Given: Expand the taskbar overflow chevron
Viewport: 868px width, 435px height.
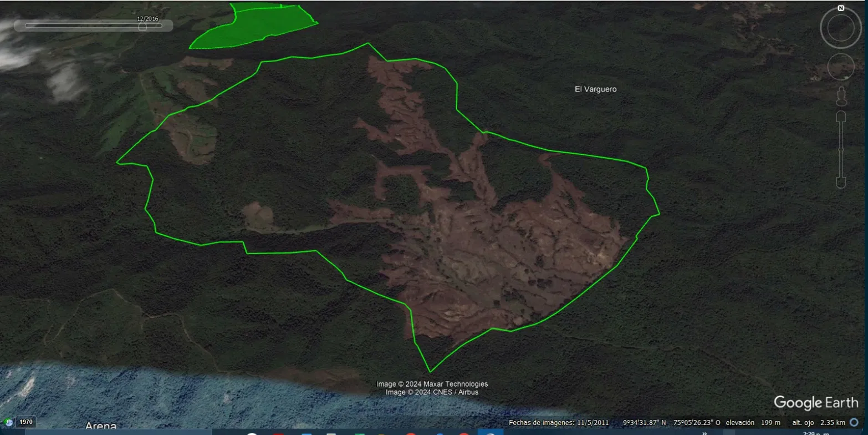Looking at the screenshot, I should pyautogui.click(x=704, y=432).
